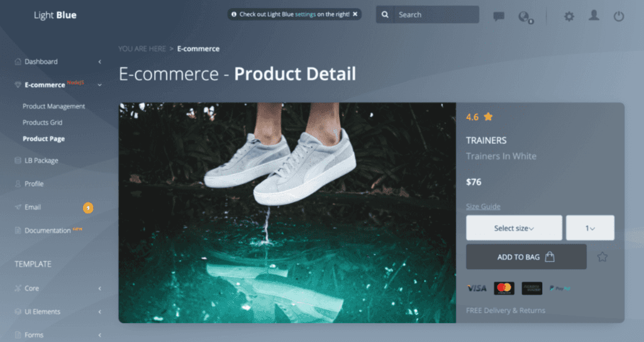Open the user account icon
644x342 pixels.
point(594,16)
